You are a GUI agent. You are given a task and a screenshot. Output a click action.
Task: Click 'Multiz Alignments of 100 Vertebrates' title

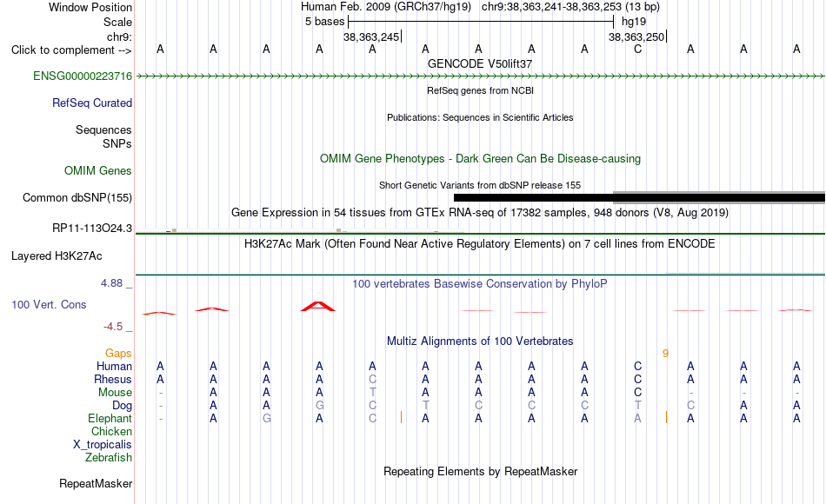pyautogui.click(x=480, y=342)
